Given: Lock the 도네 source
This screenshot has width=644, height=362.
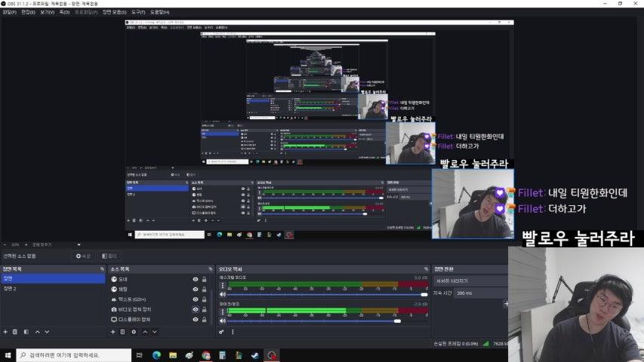Looking at the screenshot, I should pyautogui.click(x=204, y=279).
